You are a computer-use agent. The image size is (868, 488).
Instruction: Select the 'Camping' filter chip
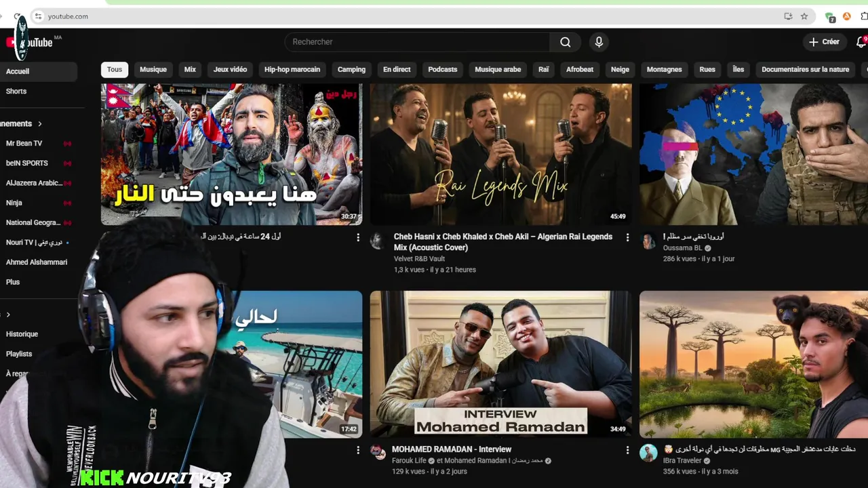(x=351, y=69)
